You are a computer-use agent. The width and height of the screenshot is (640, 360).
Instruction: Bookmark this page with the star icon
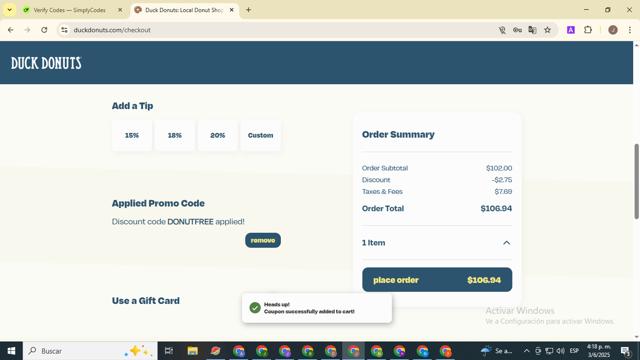click(x=547, y=30)
